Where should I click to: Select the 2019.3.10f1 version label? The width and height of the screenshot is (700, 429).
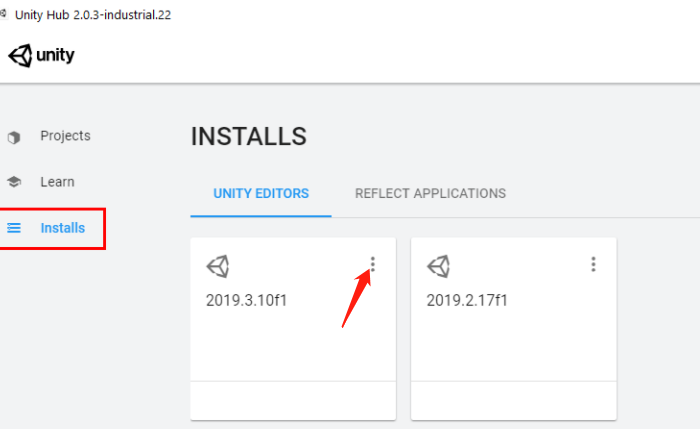(246, 300)
